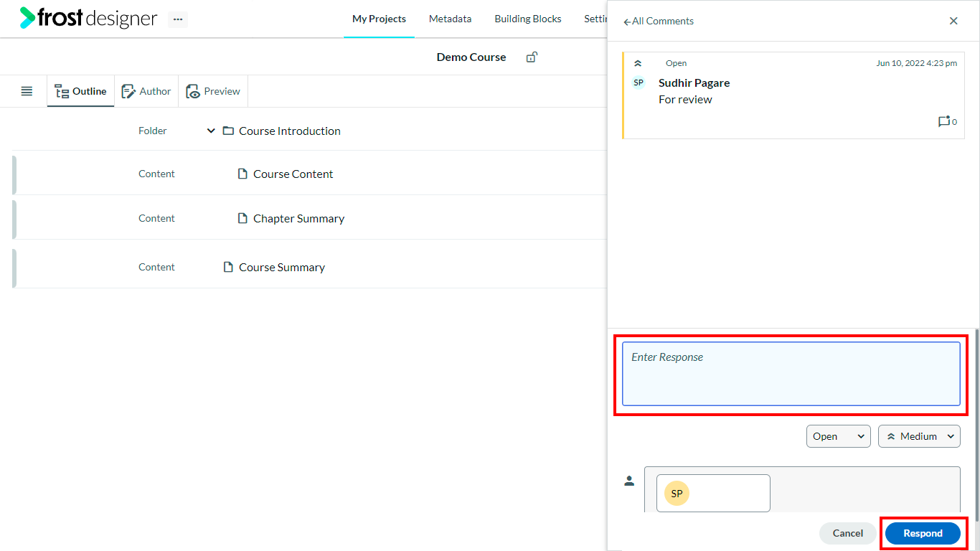Click the Respond button

(923, 533)
